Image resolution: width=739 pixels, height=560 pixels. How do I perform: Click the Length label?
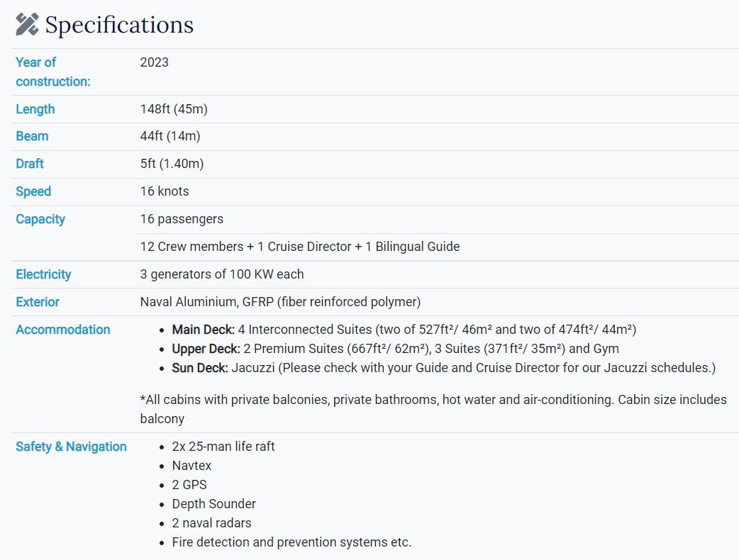pos(35,108)
